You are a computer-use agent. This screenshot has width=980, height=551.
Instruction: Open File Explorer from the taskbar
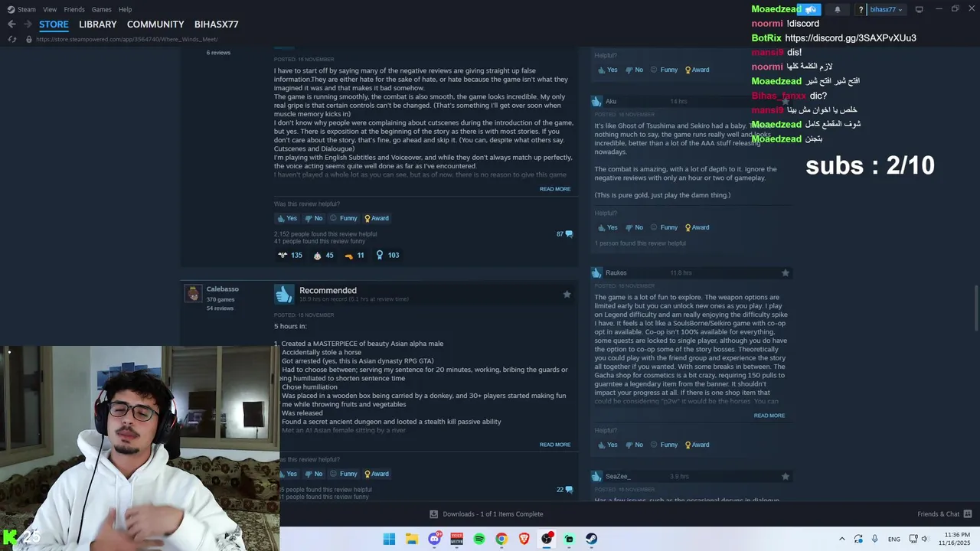pos(411,539)
